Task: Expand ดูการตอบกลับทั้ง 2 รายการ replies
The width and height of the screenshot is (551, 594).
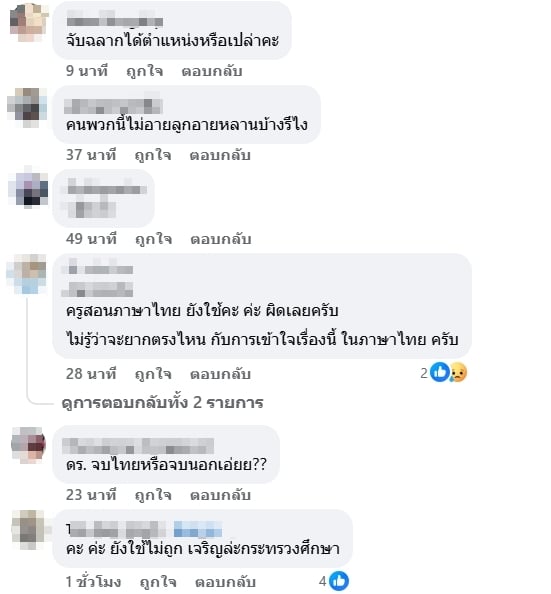Action: click(x=163, y=403)
